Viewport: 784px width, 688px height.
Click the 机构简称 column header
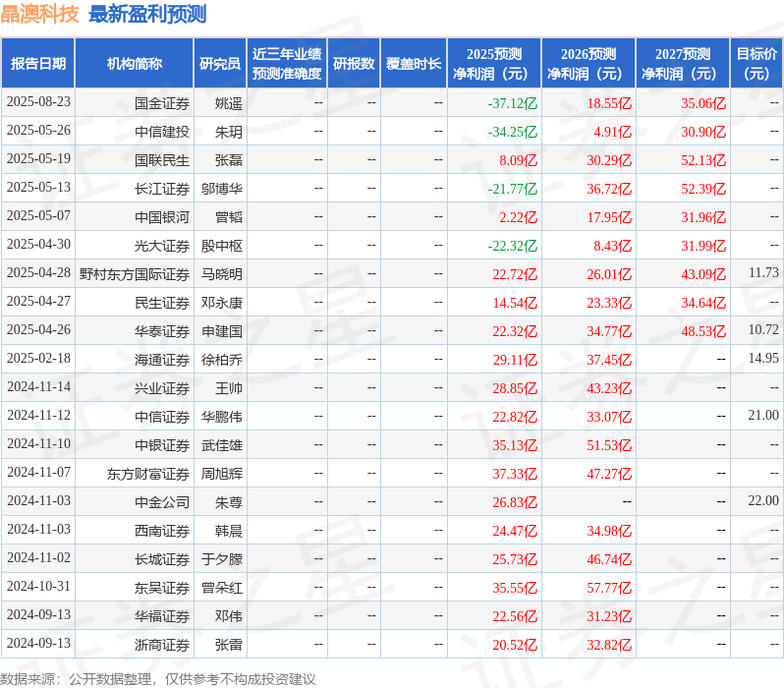(134, 64)
